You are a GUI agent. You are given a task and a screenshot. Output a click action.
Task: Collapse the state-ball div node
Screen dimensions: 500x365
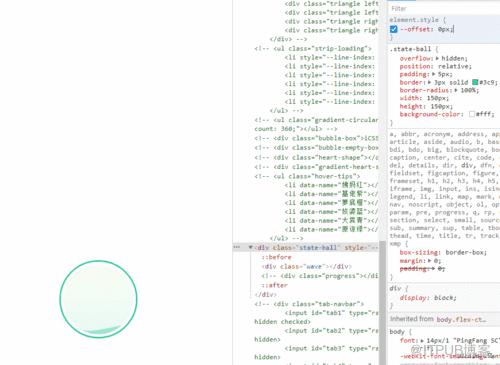click(250, 247)
